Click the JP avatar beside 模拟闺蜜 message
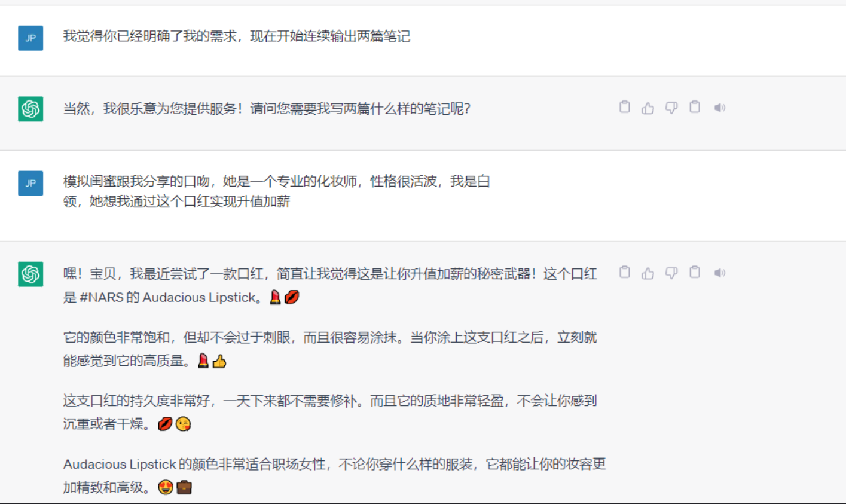 [x=30, y=183]
